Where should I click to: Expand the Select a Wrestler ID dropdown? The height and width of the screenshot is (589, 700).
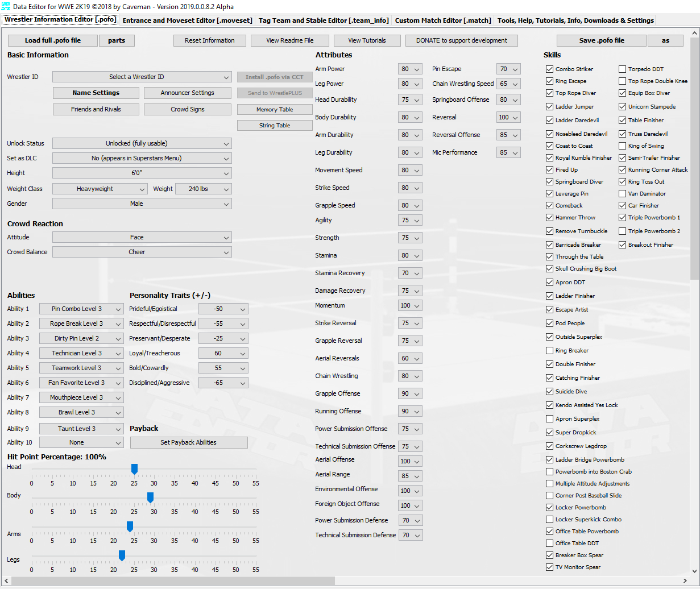pyautogui.click(x=142, y=77)
